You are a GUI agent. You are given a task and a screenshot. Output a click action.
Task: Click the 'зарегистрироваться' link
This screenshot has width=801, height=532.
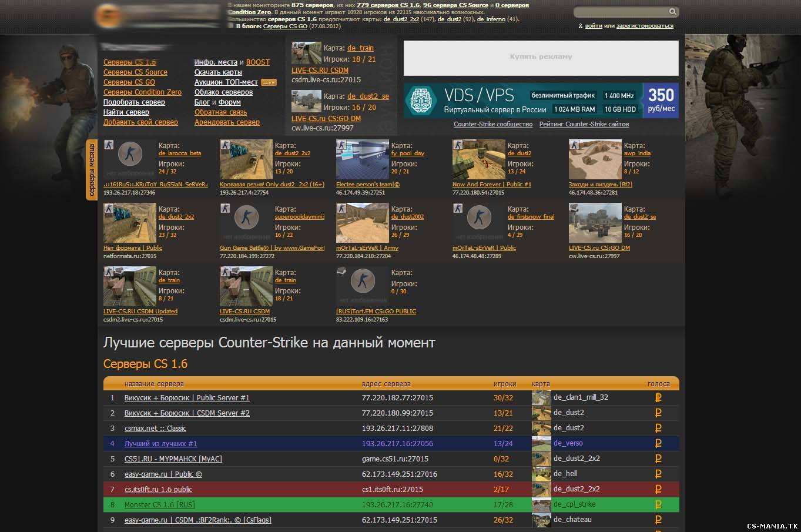pyautogui.click(x=645, y=26)
